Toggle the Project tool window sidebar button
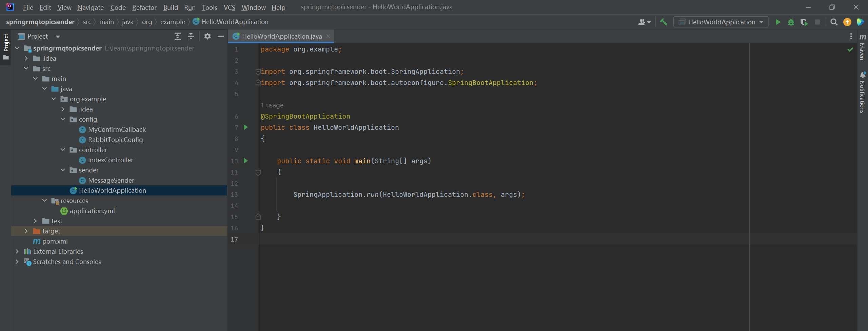The height and width of the screenshot is (331, 868). (x=6, y=43)
